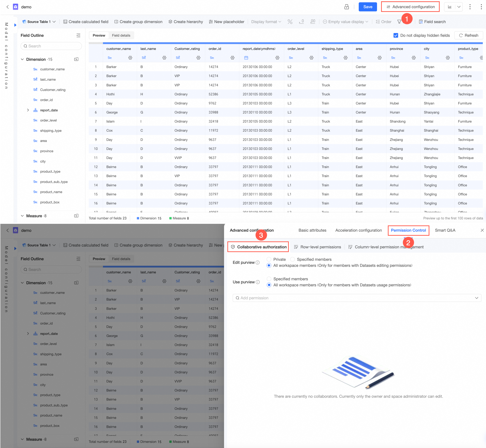Viewport: 486px width, 448px height.
Task: Click the Save button
Action: (x=368, y=7)
